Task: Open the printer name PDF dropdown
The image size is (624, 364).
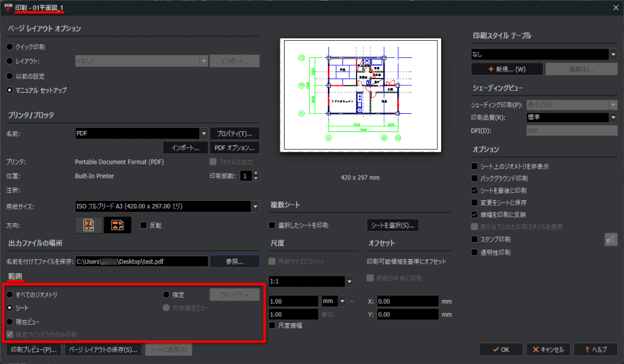Action: pyautogui.click(x=204, y=133)
